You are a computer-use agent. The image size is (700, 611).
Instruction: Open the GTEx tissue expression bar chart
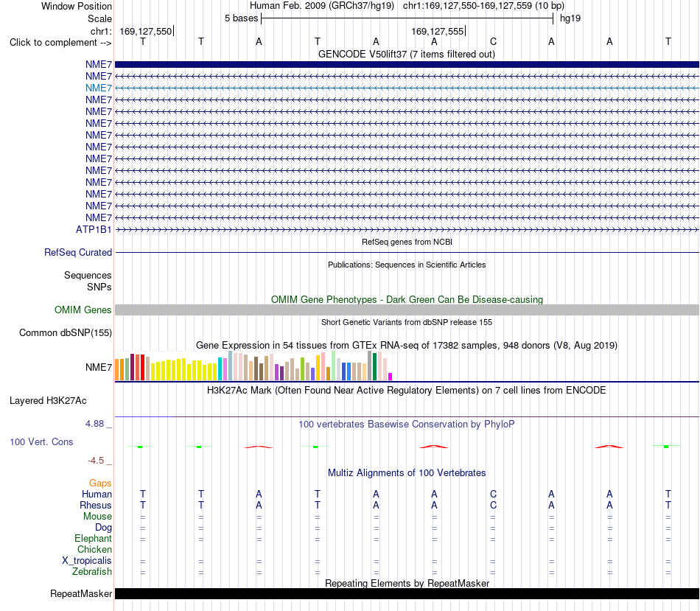(253, 366)
